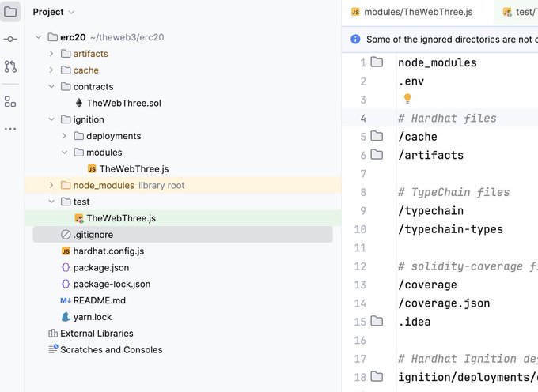
Task: Click the hardhat.config.js JS icon
Action: coord(66,251)
